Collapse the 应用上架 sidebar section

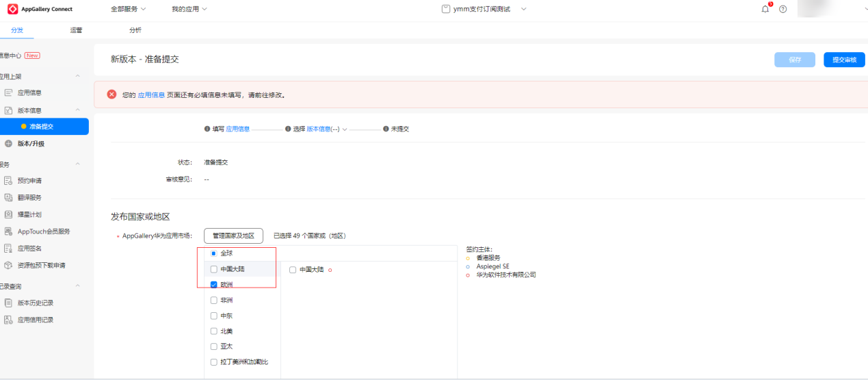pos(77,76)
